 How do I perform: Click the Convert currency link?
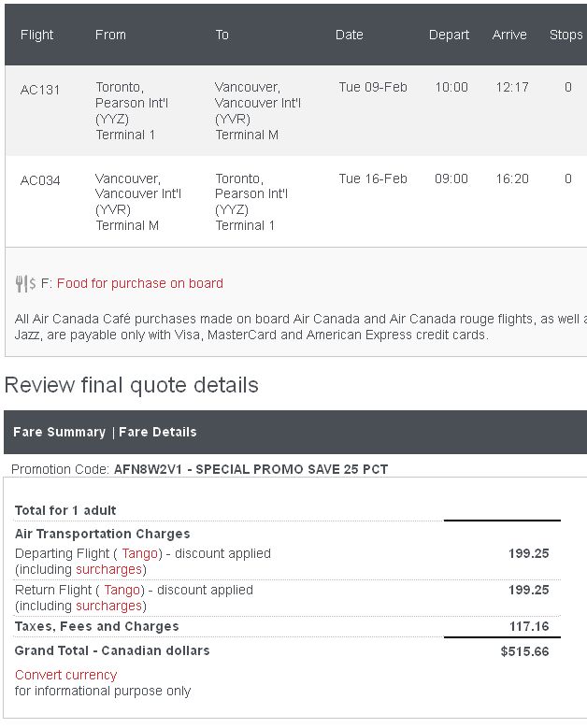point(66,675)
